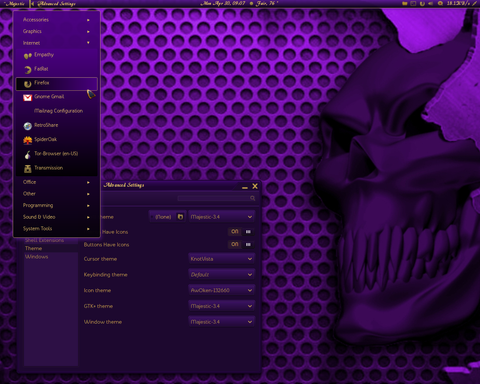The height and width of the screenshot is (384, 480).
Task: Open the Keybinding theme Default dropdown
Action: point(222,275)
